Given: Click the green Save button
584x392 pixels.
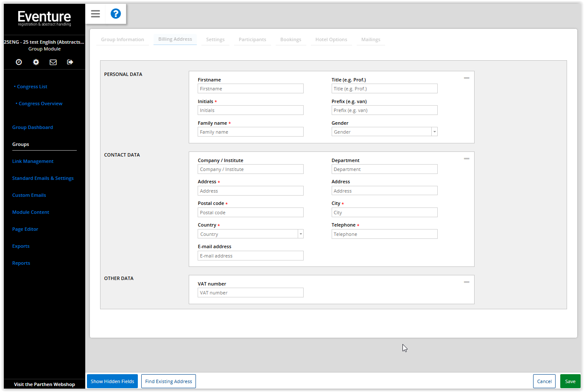Looking at the screenshot, I should click(570, 381).
